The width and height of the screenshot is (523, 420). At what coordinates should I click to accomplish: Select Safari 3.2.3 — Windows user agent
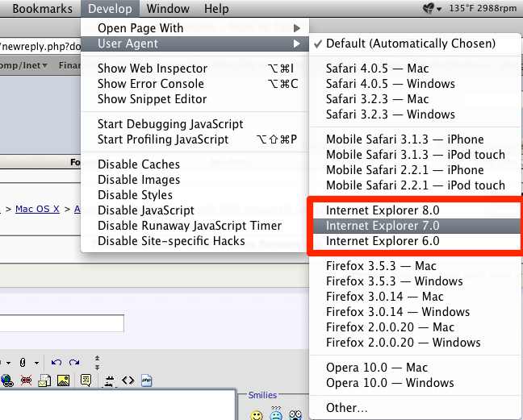[x=416, y=114]
